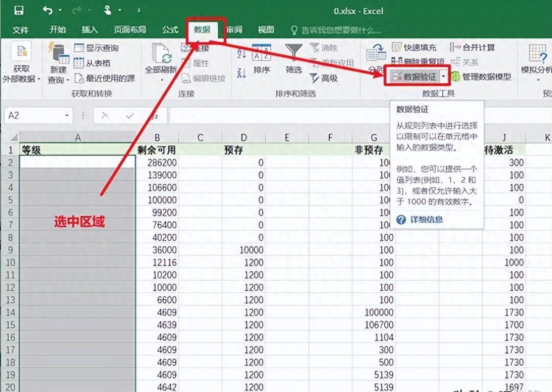Switch to the 数据 tab

coord(202,30)
